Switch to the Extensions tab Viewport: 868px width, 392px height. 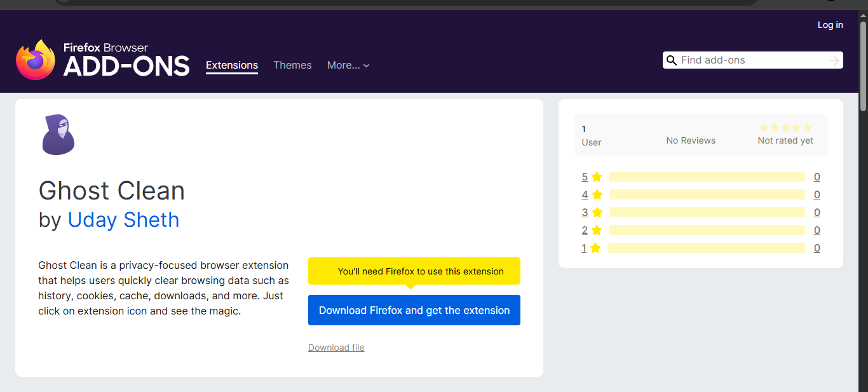point(232,65)
